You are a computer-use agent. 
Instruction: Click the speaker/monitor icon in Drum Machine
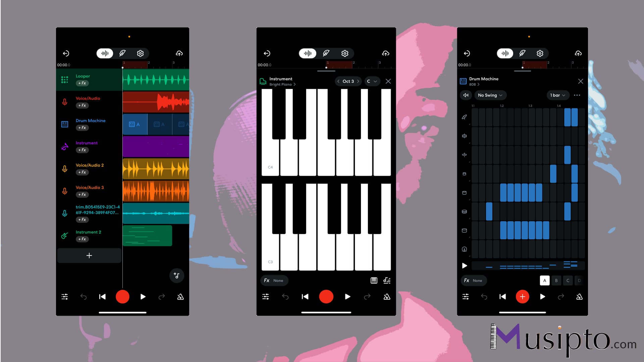pos(466,95)
